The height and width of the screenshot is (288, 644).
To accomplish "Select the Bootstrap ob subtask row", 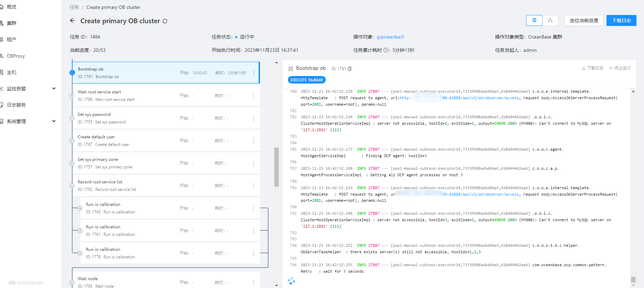I will pyautogui.click(x=166, y=73).
